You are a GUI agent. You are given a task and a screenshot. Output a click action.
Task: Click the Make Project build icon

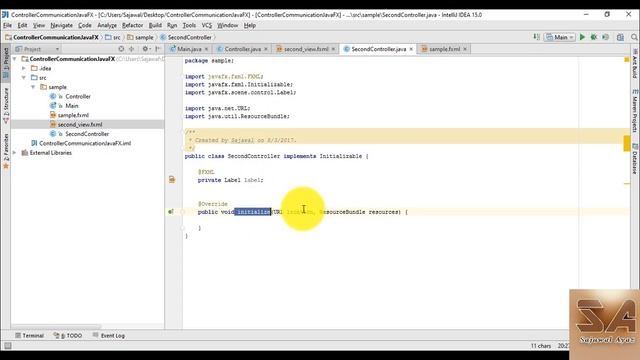537,37
